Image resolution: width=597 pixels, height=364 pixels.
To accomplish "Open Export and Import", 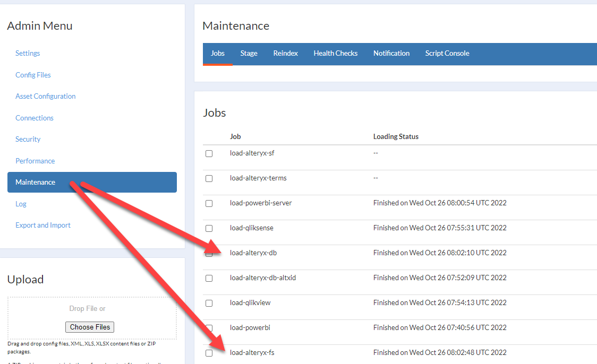I will coord(43,225).
